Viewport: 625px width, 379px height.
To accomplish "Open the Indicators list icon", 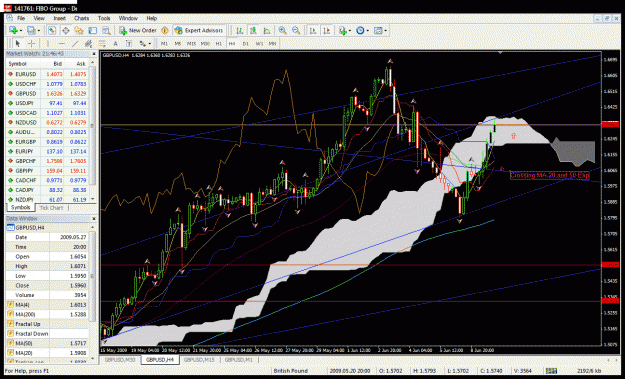I will pyautogui.click(x=342, y=30).
